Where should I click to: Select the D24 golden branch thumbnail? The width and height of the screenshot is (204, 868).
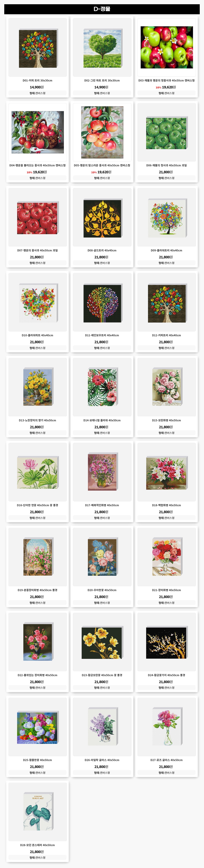[x=167, y=642]
